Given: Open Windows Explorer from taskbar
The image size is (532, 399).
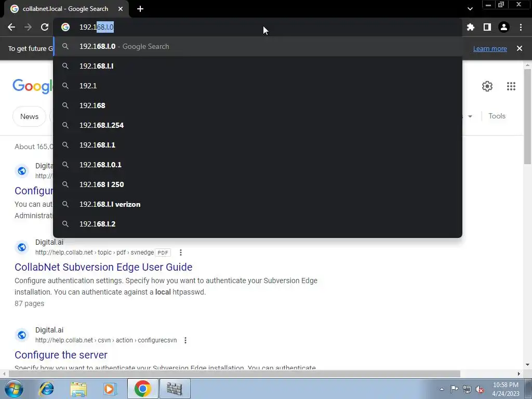Looking at the screenshot, I should (x=78, y=389).
